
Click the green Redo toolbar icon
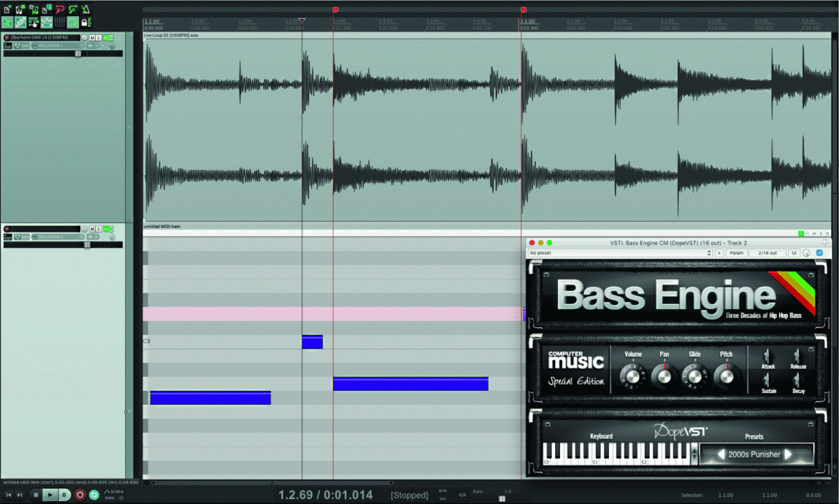point(72,9)
